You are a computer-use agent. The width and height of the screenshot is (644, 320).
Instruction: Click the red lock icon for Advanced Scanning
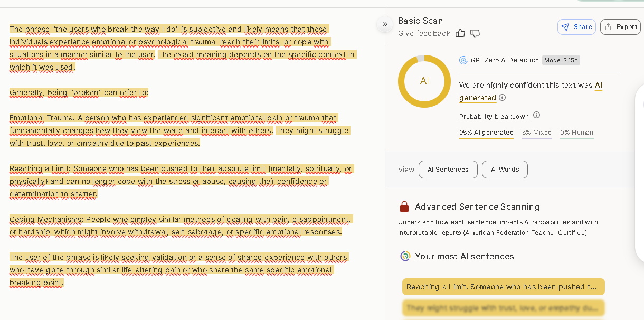click(x=404, y=206)
